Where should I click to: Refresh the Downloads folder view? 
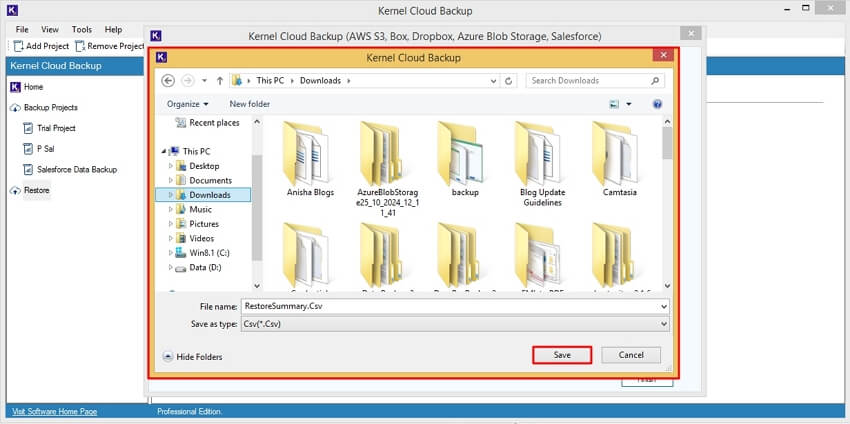tap(508, 80)
